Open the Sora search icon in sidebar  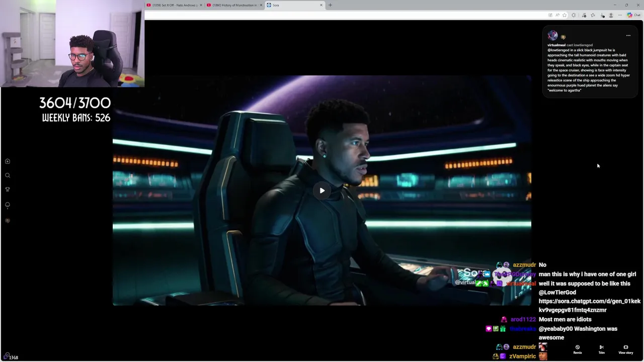8,175
